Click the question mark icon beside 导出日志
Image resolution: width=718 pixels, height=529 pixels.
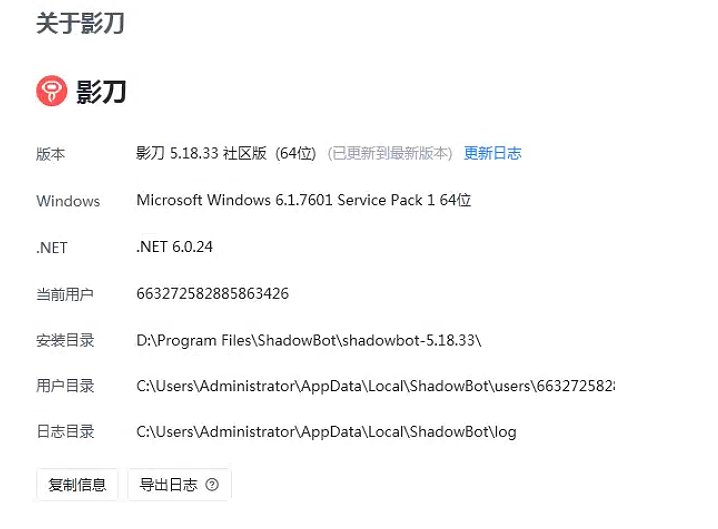tap(211, 485)
